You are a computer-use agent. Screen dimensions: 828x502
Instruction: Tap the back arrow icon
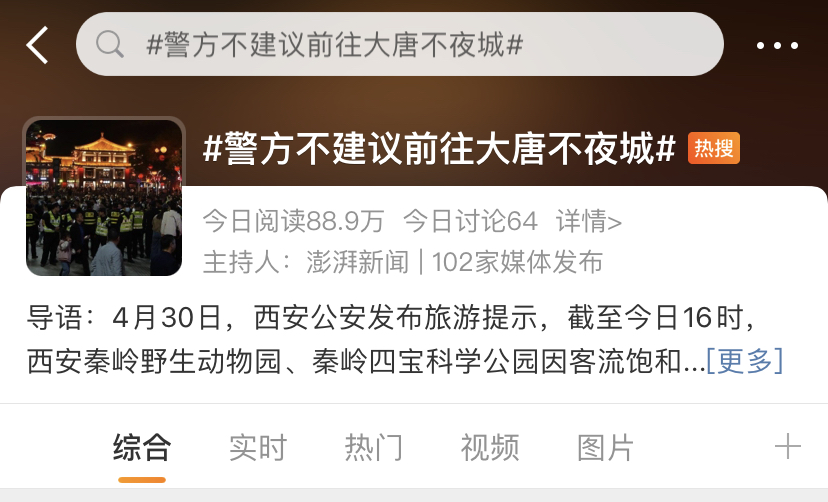37,45
